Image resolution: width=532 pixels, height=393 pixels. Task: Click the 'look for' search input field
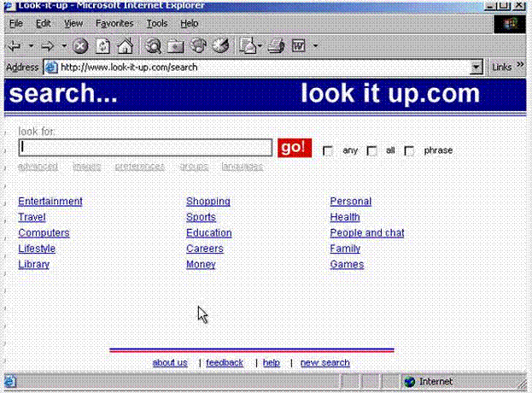click(x=145, y=148)
